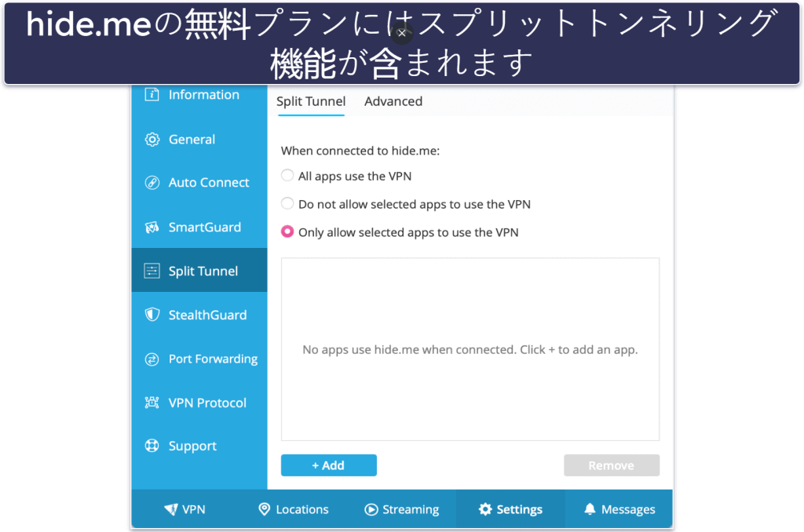804x532 pixels.
Task: Select 'All apps use the VPN' option
Action: pyautogui.click(x=287, y=176)
